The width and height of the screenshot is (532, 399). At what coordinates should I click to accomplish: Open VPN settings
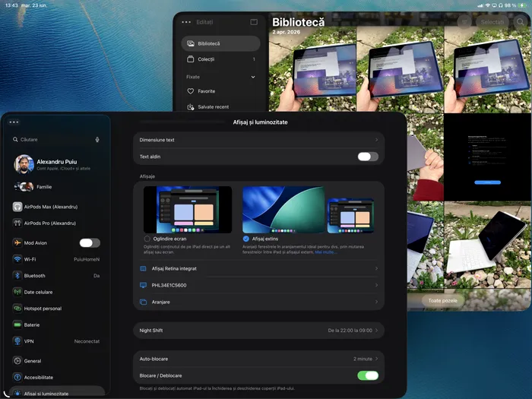tap(57, 341)
